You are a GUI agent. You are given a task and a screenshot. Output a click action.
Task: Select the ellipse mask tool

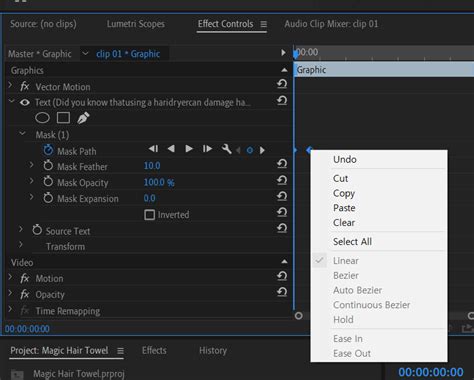(x=42, y=118)
